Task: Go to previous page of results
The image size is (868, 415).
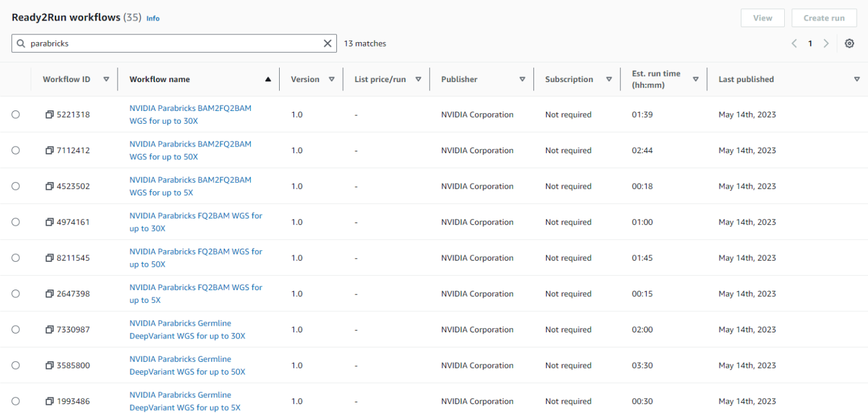Action: tap(794, 43)
